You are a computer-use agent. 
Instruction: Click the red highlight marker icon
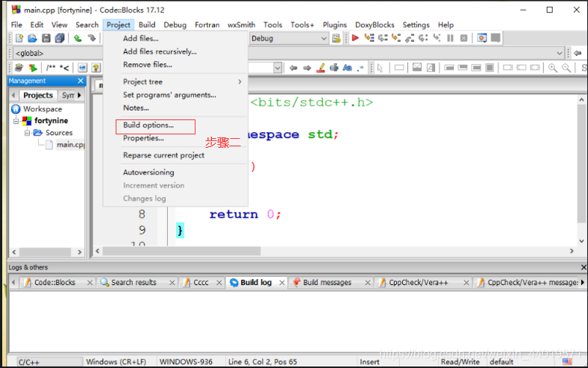click(321, 68)
